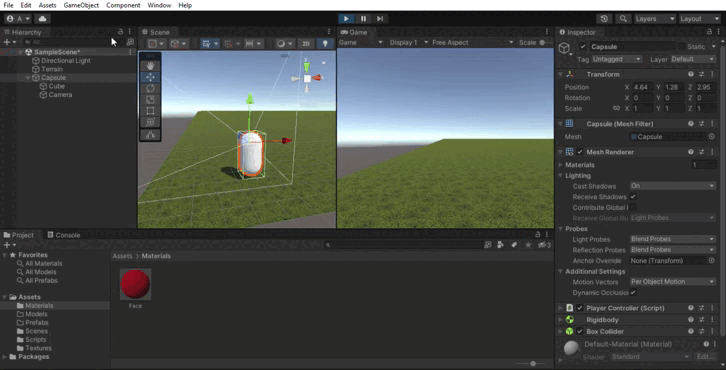Adjust the Project panel icon size slider

(x=533, y=364)
